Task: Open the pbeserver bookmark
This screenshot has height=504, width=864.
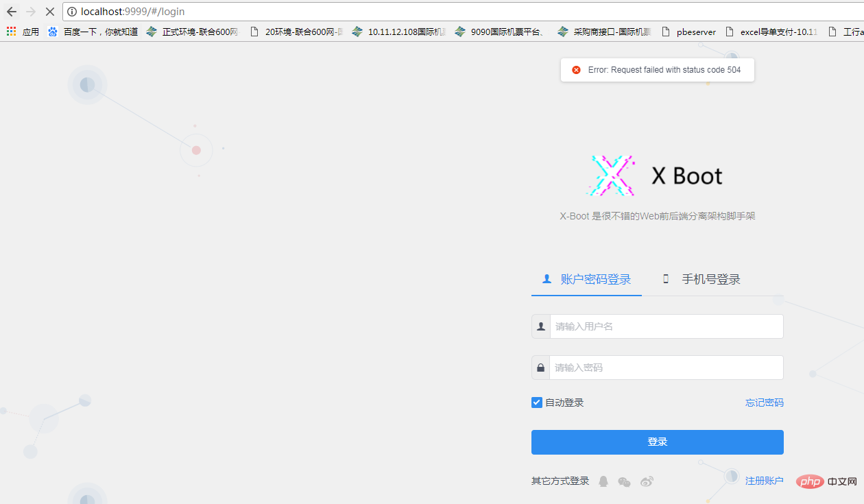Action: tap(688, 32)
